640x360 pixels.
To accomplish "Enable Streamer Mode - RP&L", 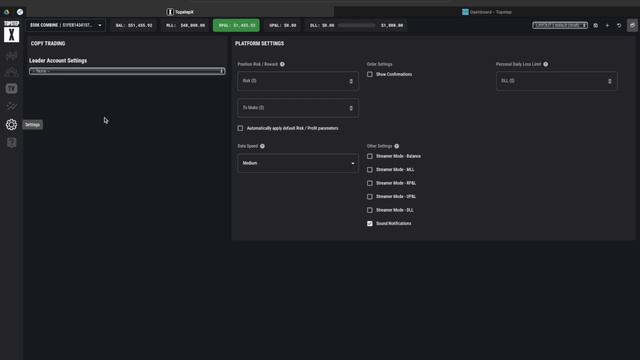I will tap(370, 183).
